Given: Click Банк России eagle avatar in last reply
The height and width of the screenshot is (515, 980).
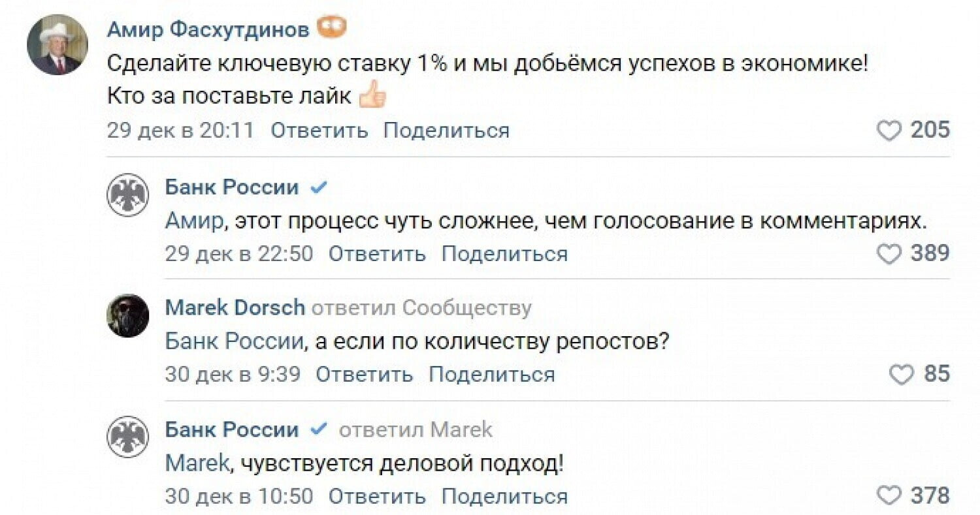Looking at the screenshot, I should coord(127,437).
